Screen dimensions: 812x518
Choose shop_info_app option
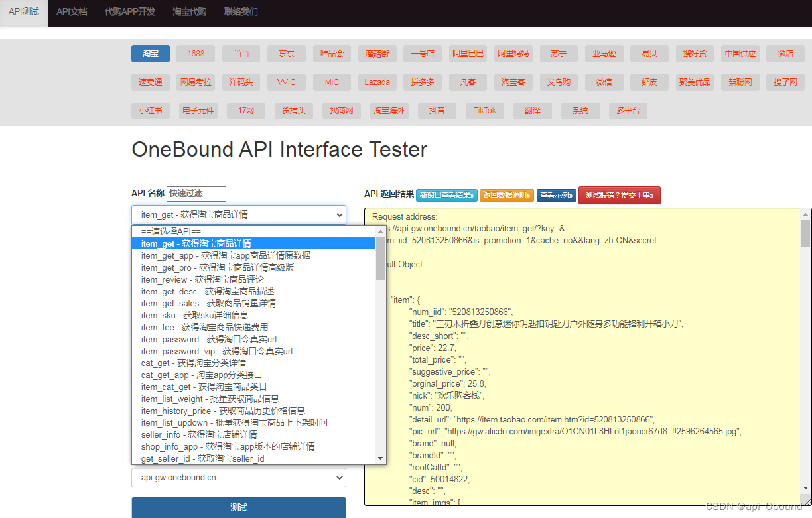point(254,446)
